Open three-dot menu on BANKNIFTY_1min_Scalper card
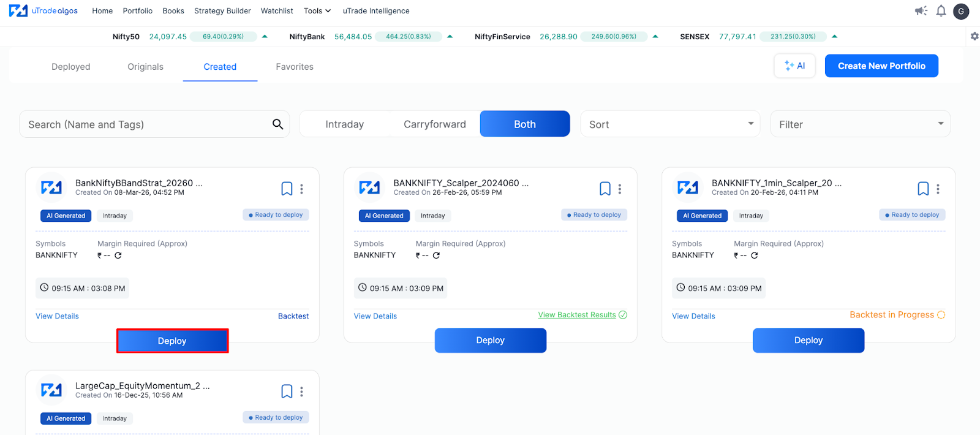 tap(938, 189)
